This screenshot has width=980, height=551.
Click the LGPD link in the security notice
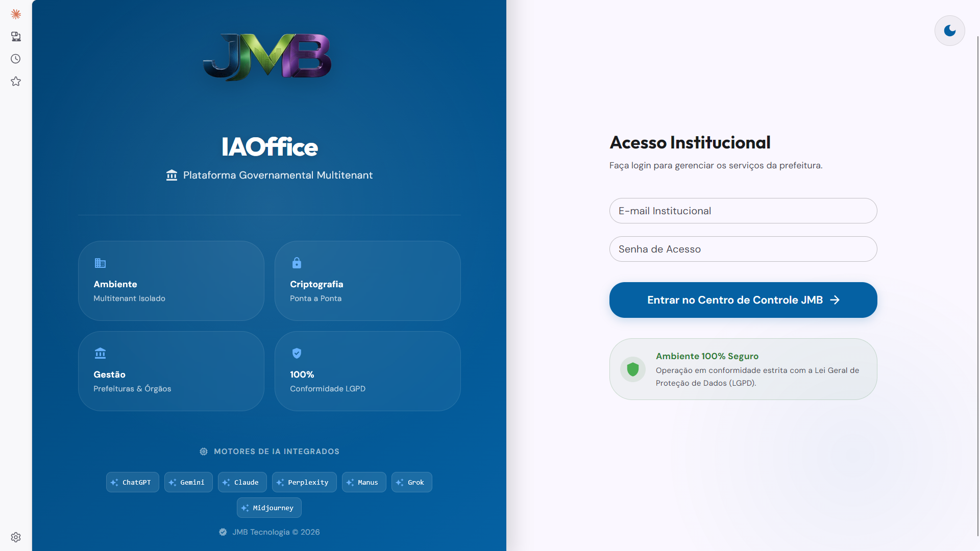[742, 383]
